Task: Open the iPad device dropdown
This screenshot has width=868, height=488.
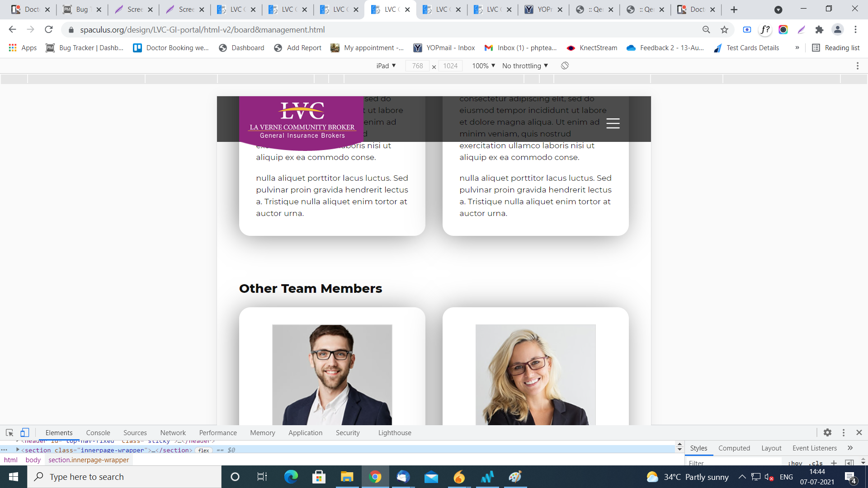Action: (386, 66)
